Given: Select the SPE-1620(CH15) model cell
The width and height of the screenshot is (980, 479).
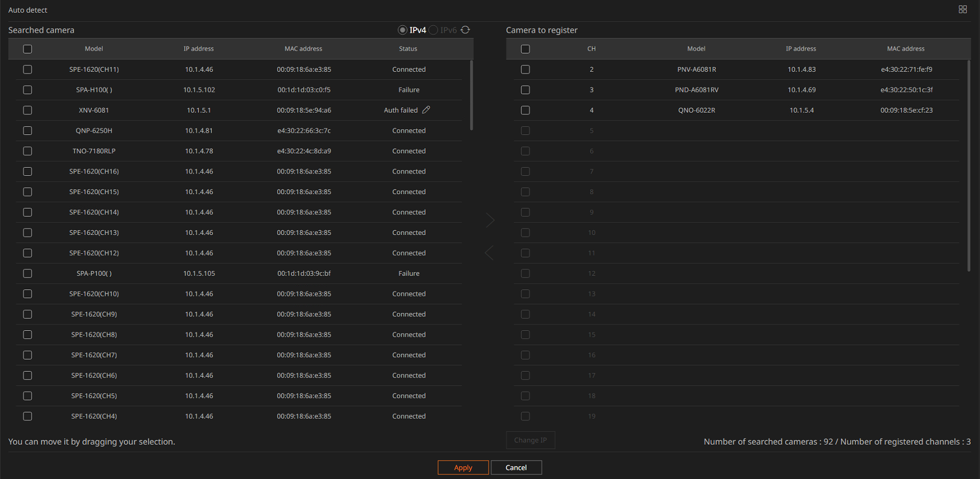Looking at the screenshot, I should (94, 192).
